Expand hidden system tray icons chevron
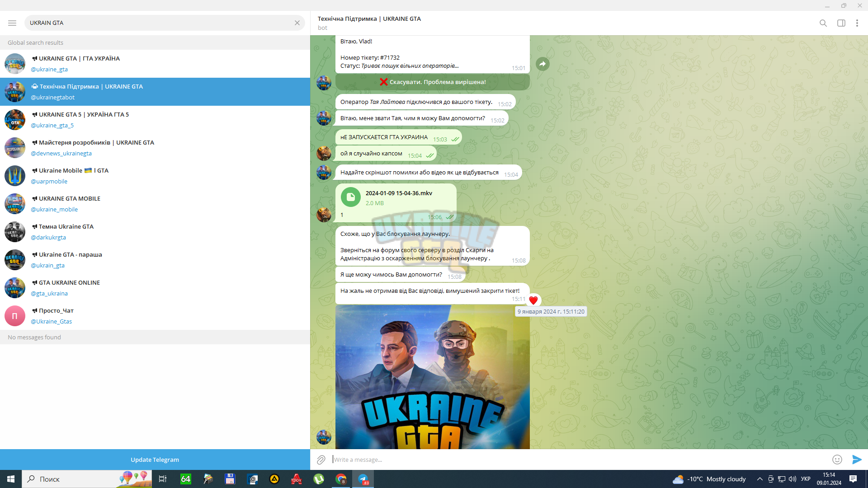The height and width of the screenshot is (488, 868). pos(760,479)
